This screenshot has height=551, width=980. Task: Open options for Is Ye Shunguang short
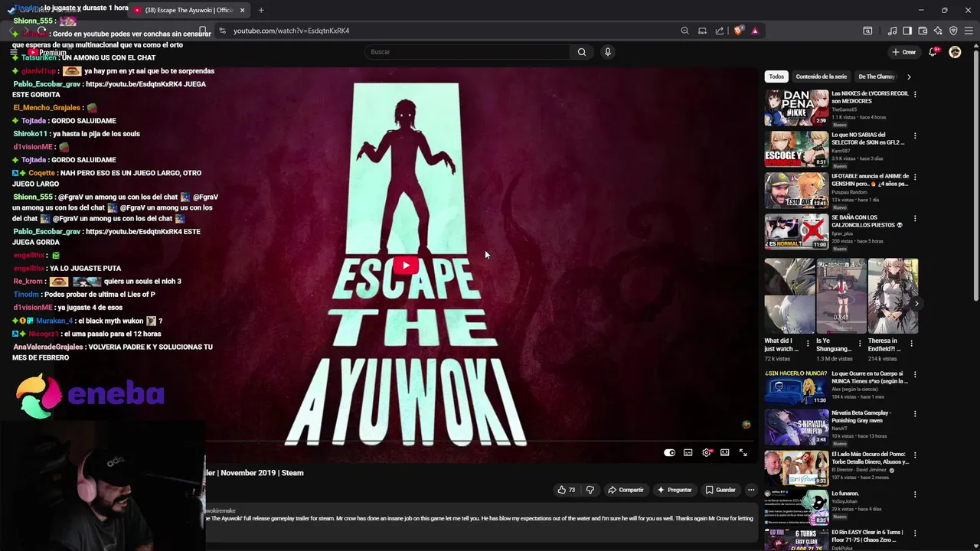pos(860,344)
